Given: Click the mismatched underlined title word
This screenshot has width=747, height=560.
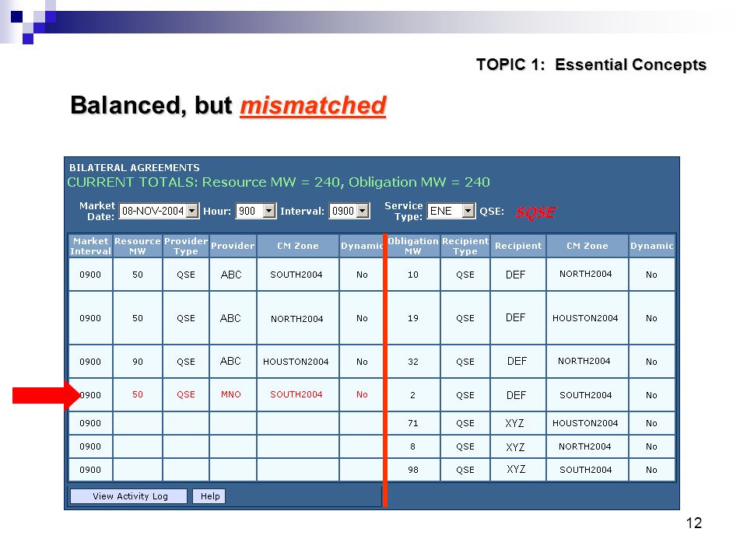Looking at the screenshot, I should coord(313,105).
